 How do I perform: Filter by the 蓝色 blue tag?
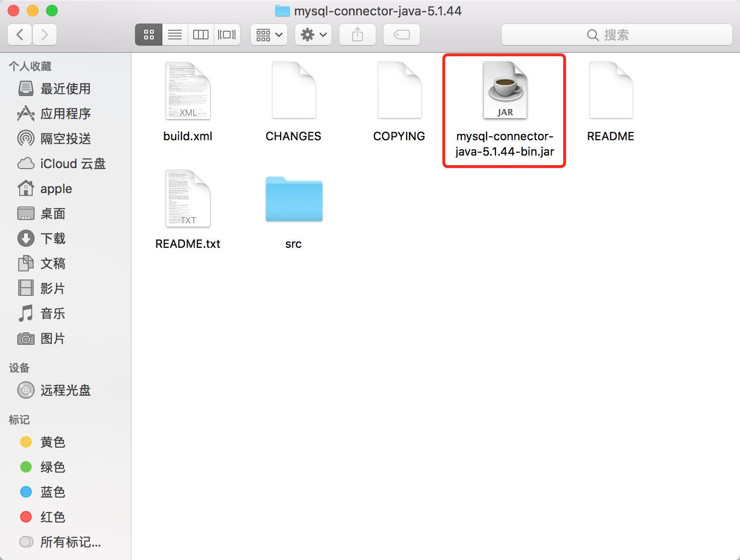pyautogui.click(x=65, y=492)
